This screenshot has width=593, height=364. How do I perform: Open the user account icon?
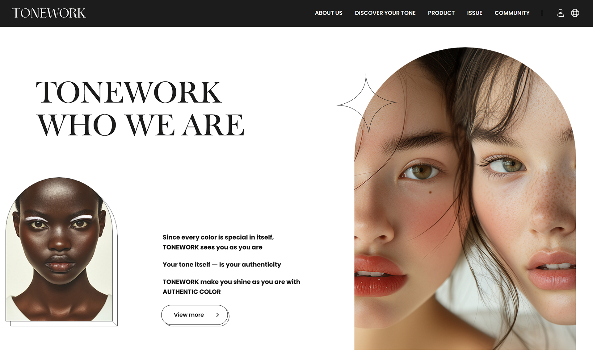coord(560,13)
